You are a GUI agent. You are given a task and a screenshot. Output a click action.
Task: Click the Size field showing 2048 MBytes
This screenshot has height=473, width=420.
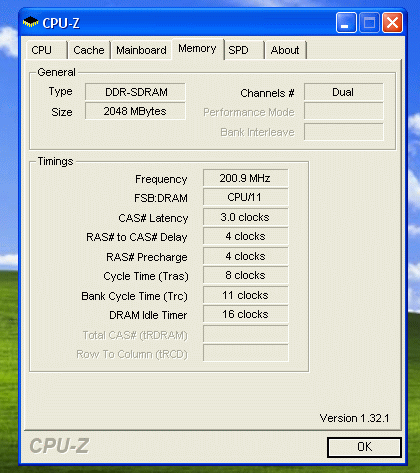135,111
